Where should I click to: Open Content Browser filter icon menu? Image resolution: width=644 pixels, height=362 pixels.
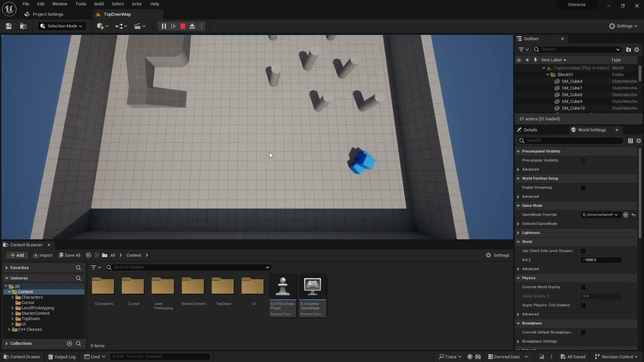point(96,267)
